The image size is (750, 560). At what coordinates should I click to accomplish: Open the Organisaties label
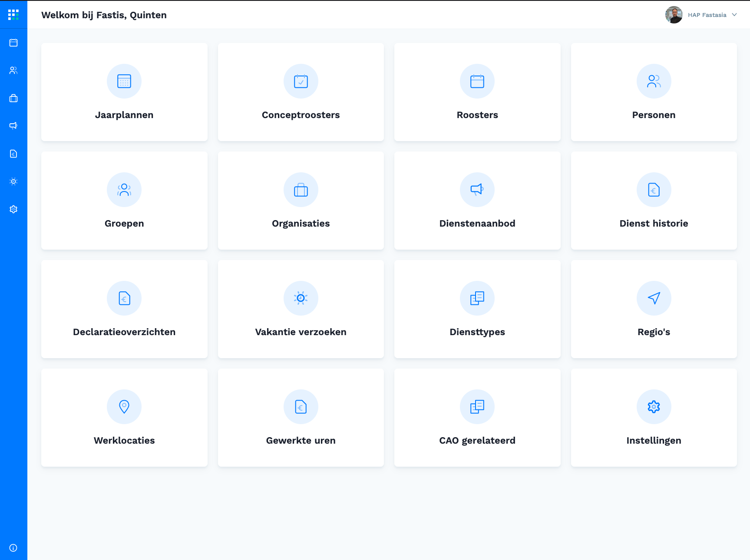tap(301, 224)
